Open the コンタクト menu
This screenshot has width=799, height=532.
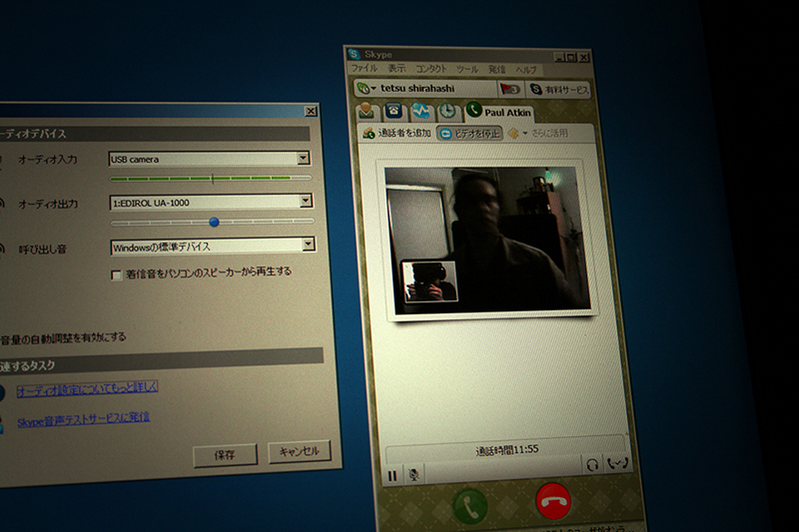pos(431,69)
